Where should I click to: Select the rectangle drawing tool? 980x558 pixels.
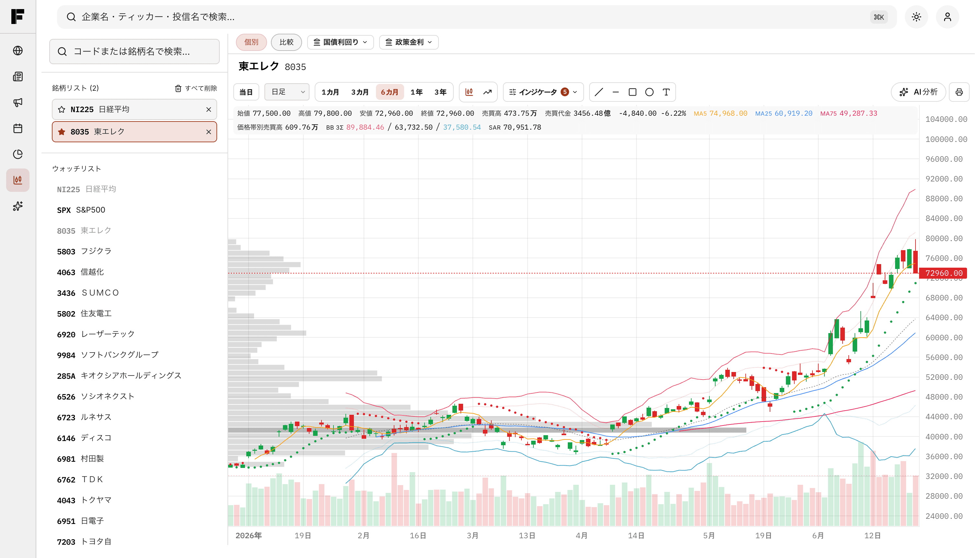click(x=632, y=92)
